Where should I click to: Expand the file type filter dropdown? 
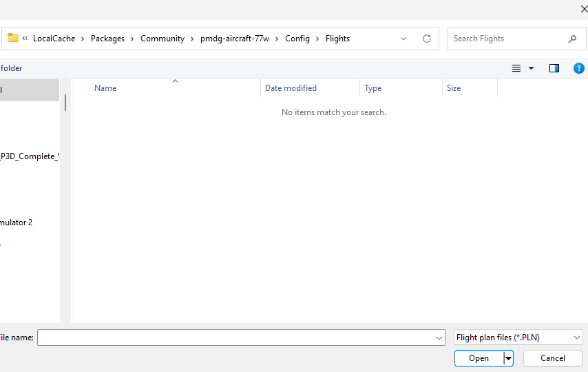tap(576, 338)
